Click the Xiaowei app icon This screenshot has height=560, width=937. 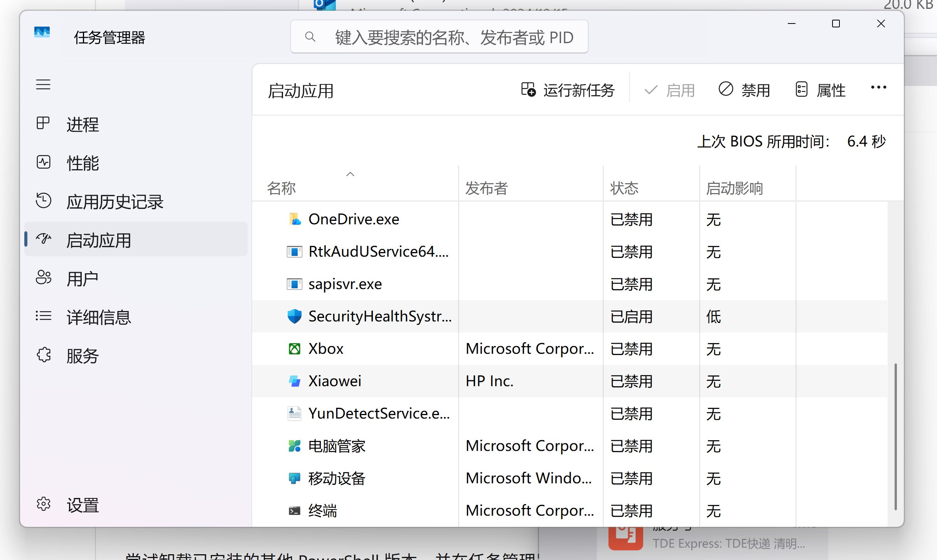pos(295,381)
